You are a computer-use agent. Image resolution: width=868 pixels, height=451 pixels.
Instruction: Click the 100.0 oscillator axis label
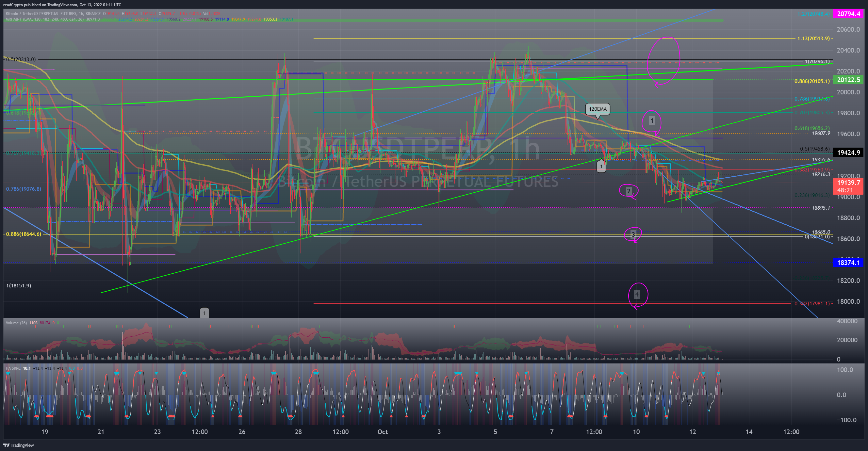point(846,370)
